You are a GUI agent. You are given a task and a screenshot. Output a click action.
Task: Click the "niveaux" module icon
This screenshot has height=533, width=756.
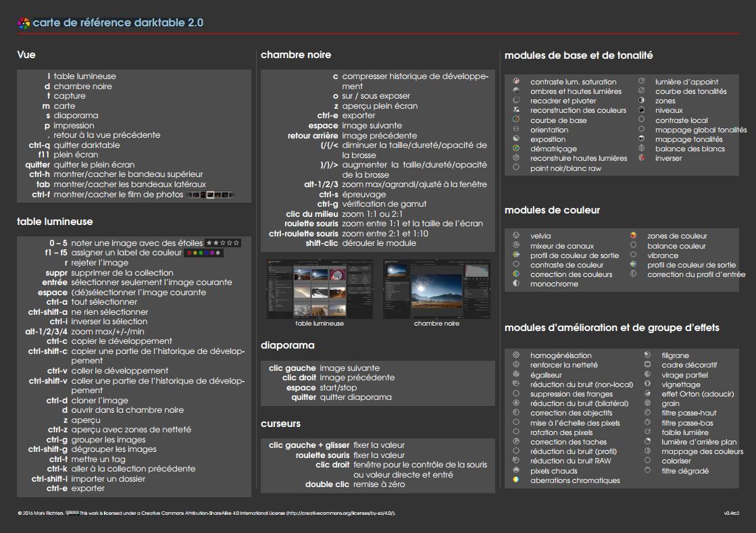pyautogui.click(x=641, y=110)
